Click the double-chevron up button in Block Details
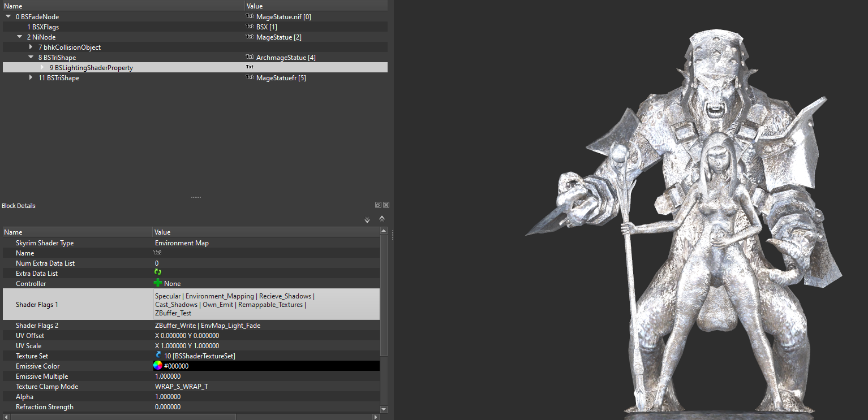The image size is (868, 420). 382,219
